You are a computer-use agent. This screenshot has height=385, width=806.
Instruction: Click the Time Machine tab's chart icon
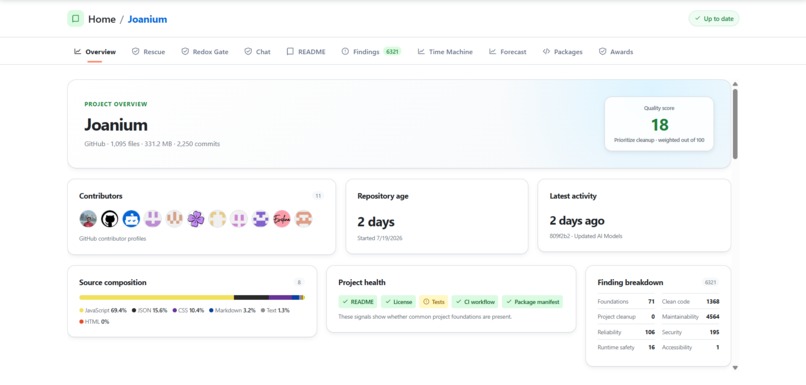pyautogui.click(x=421, y=51)
